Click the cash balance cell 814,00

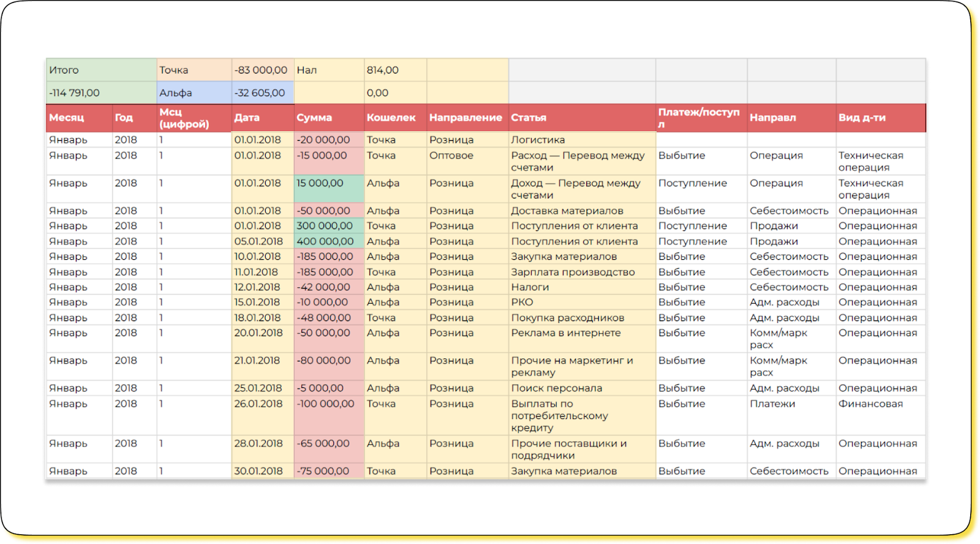click(x=383, y=70)
